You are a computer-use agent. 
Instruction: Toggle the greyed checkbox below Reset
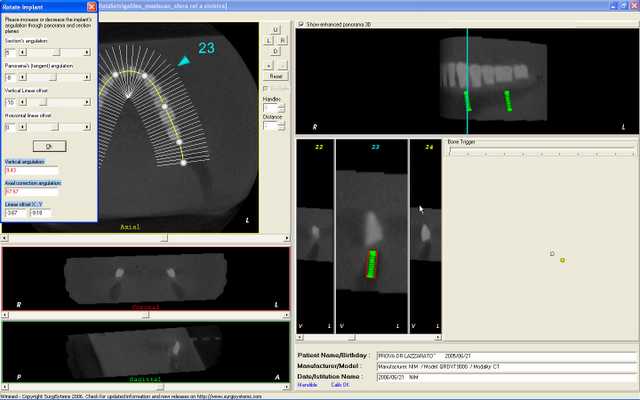[266, 88]
